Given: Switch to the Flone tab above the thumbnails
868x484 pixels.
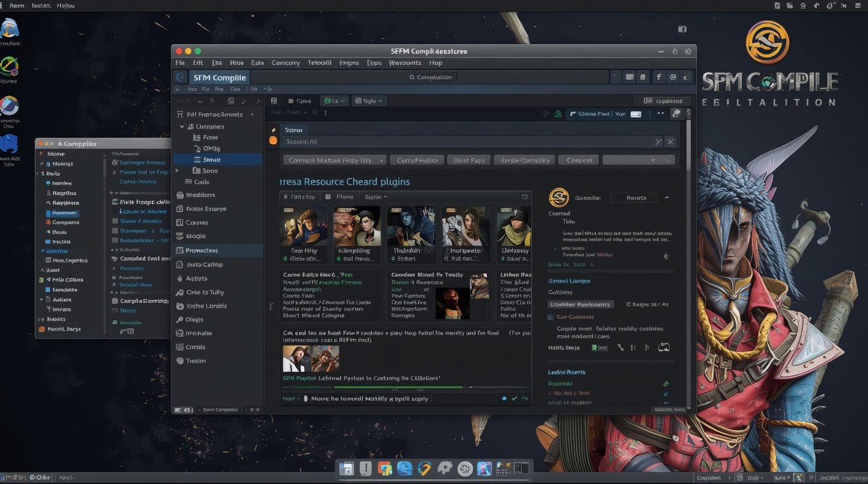Looking at the screenshot, I should 341,197.
